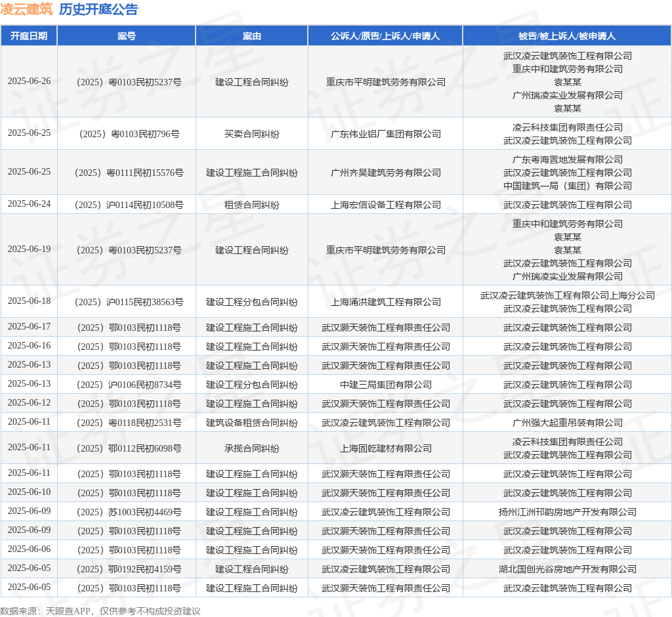Click '重庆市平明建筑劳务有限公司' in the 2025-06-26 row
The image size is (672, 617).
coord(386,82)
